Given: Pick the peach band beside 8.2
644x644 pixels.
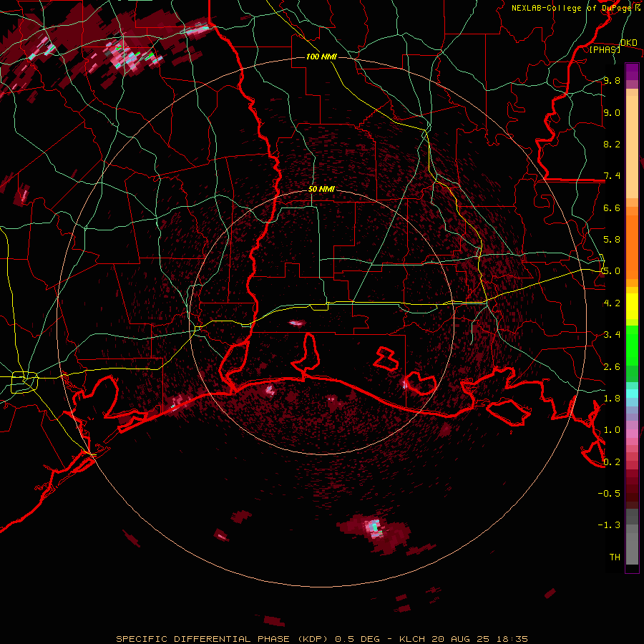Looking at the screenshot, I should pyautogui.click(x=632, y=147).
